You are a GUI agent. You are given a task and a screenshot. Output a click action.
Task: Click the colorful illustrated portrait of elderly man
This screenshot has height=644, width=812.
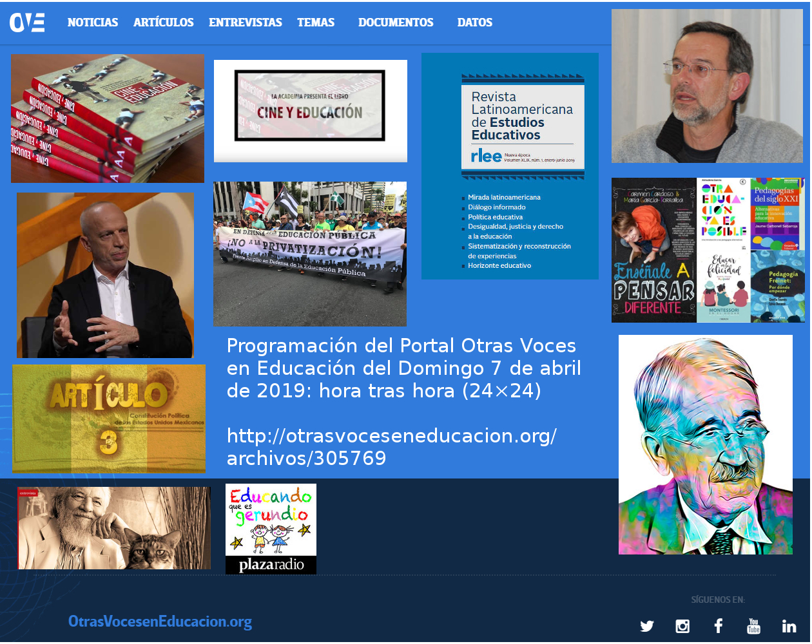[706, 444]
